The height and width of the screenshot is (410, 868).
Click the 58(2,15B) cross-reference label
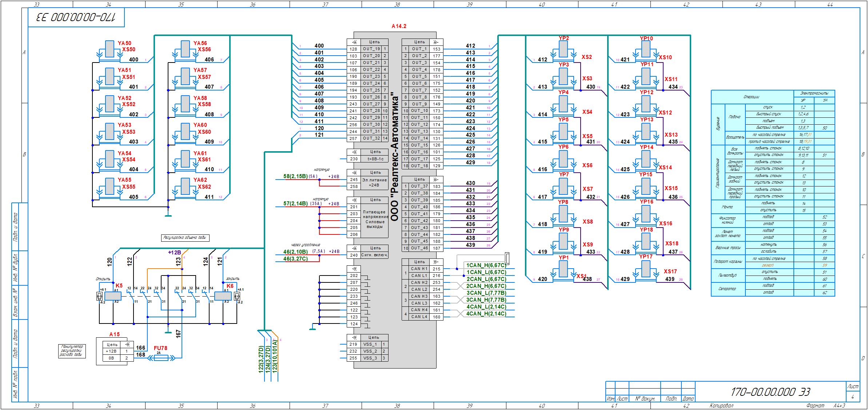(295, 176)
